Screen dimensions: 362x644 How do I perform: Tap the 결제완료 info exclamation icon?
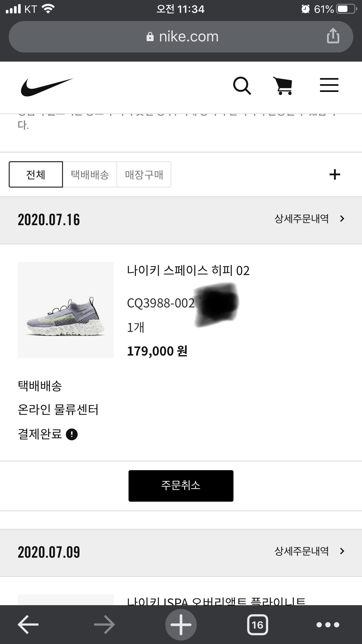[72, 434]
